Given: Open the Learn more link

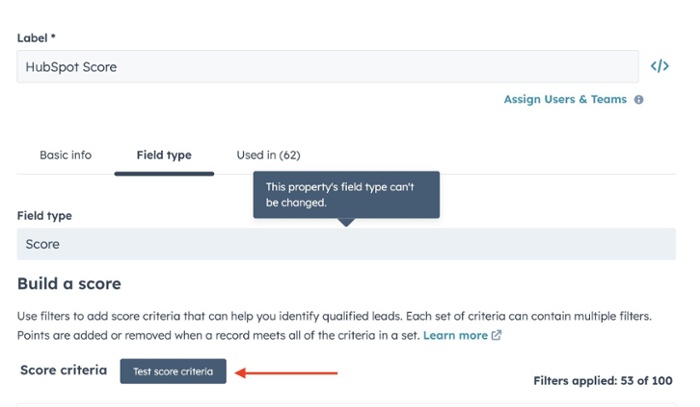Looking at the screenshot, I should tap(455, 336).
